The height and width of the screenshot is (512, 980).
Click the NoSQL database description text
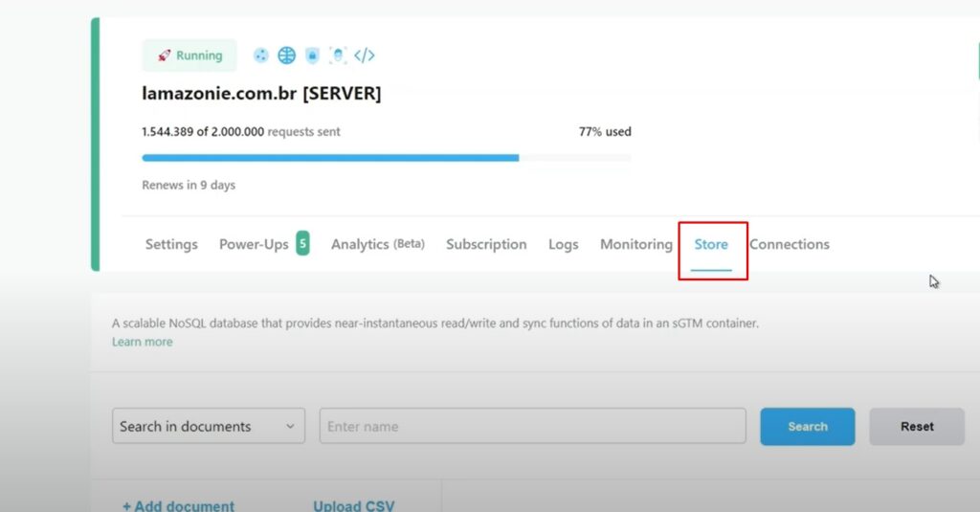pos(435,323)
